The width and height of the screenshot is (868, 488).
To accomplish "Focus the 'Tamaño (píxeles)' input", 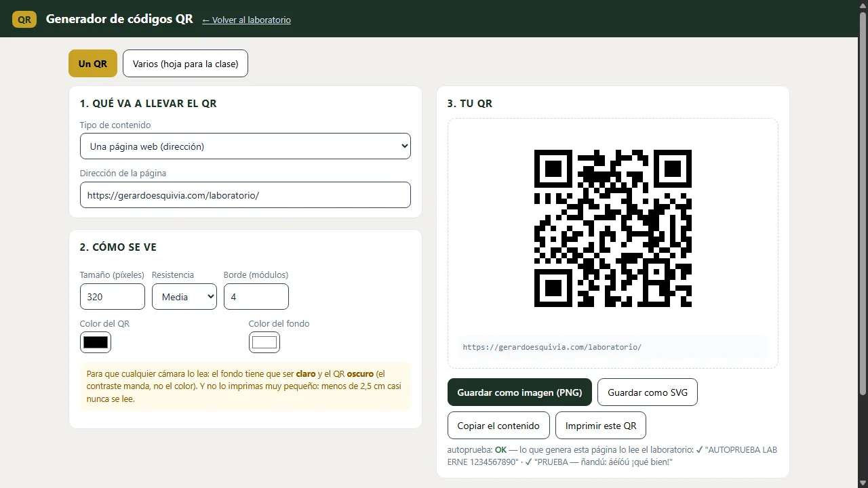I will 113,297.
